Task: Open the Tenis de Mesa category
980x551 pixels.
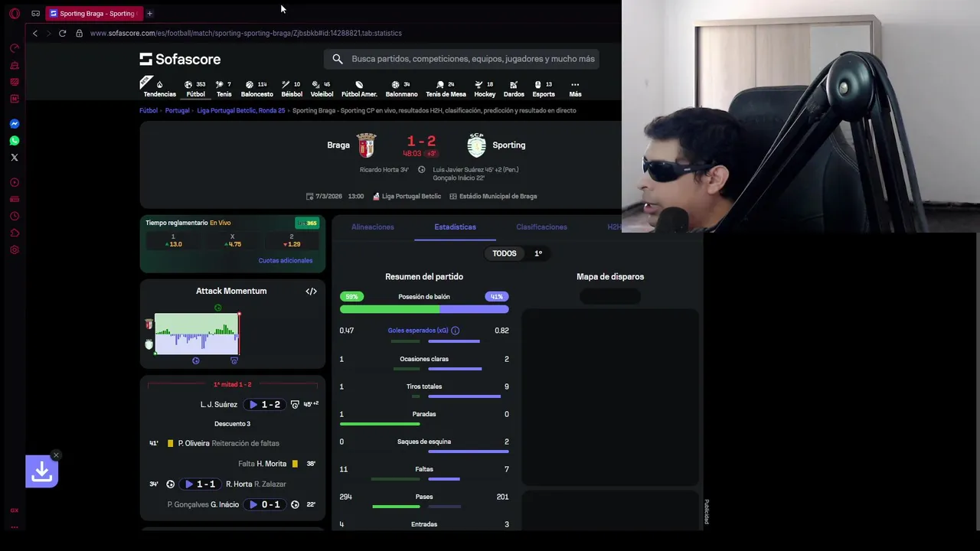Action: click(446, 89)
